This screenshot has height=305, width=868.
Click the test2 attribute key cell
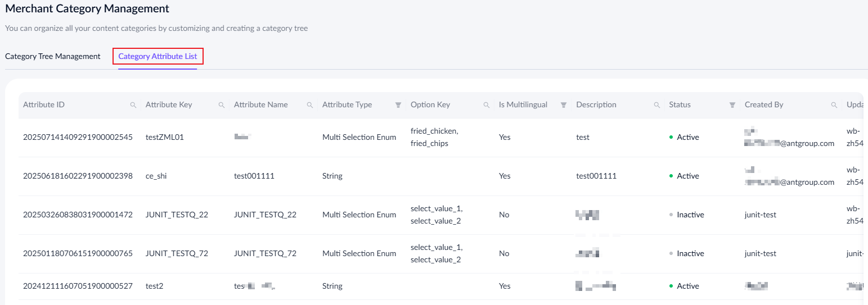coord(154,286)
